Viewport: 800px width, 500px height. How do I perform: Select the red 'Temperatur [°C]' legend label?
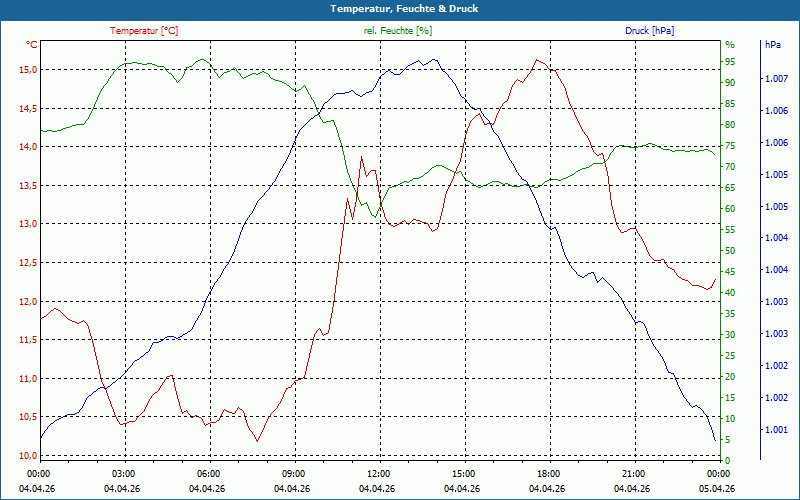click(144, 31)
